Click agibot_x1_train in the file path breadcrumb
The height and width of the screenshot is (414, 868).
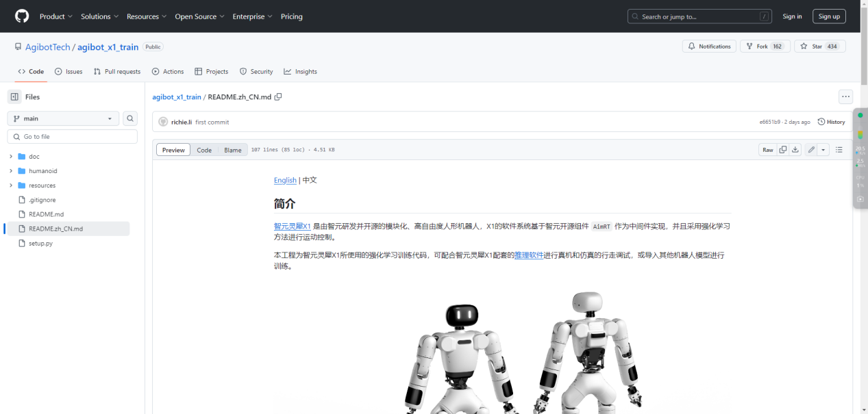click(x=177, y=97)
